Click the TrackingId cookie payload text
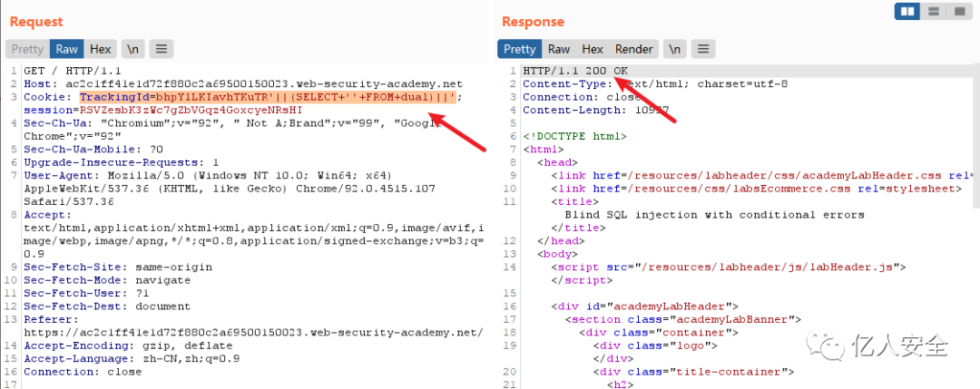The image size is (980, 389). point(268,97)
